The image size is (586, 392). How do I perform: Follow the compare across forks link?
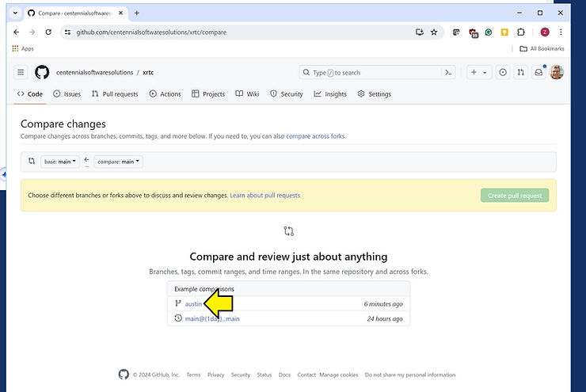coord(315,136)
